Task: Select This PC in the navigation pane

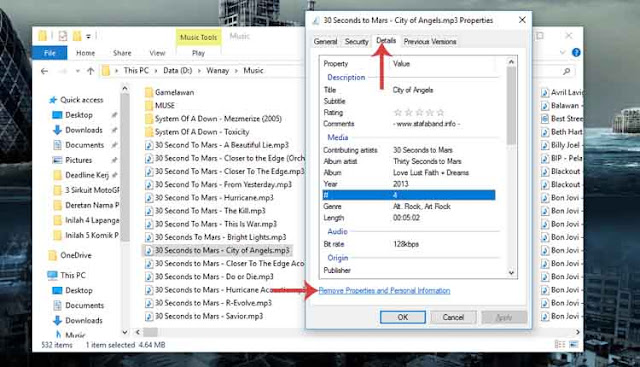Action: coord(73,275)
